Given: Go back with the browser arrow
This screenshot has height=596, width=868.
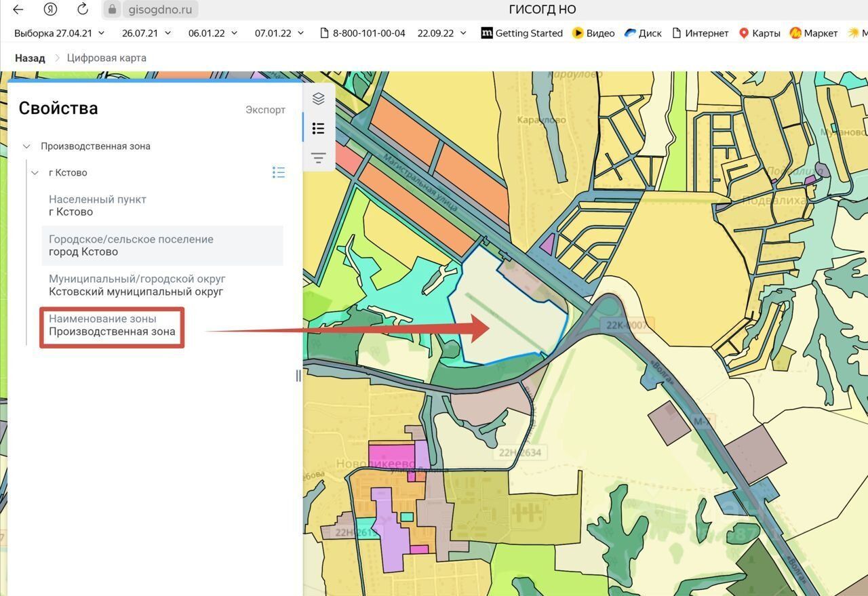Looking at the screenshot, I should (18, 9).
